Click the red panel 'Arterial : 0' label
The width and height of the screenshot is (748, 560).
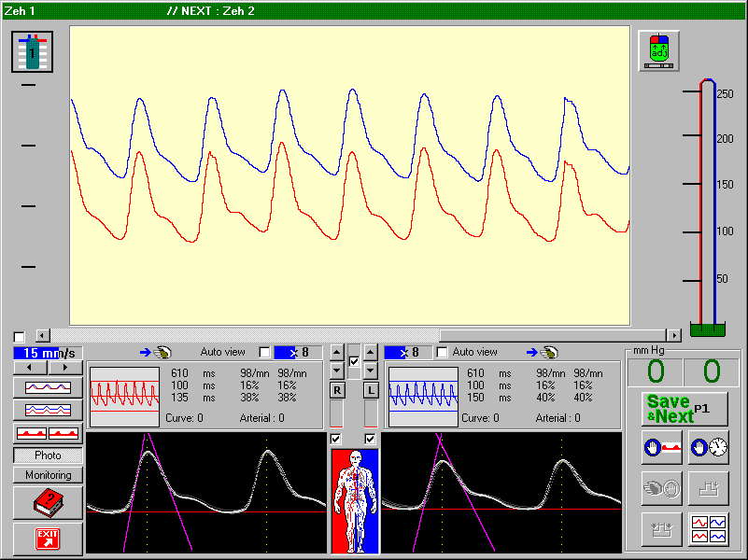261,418
